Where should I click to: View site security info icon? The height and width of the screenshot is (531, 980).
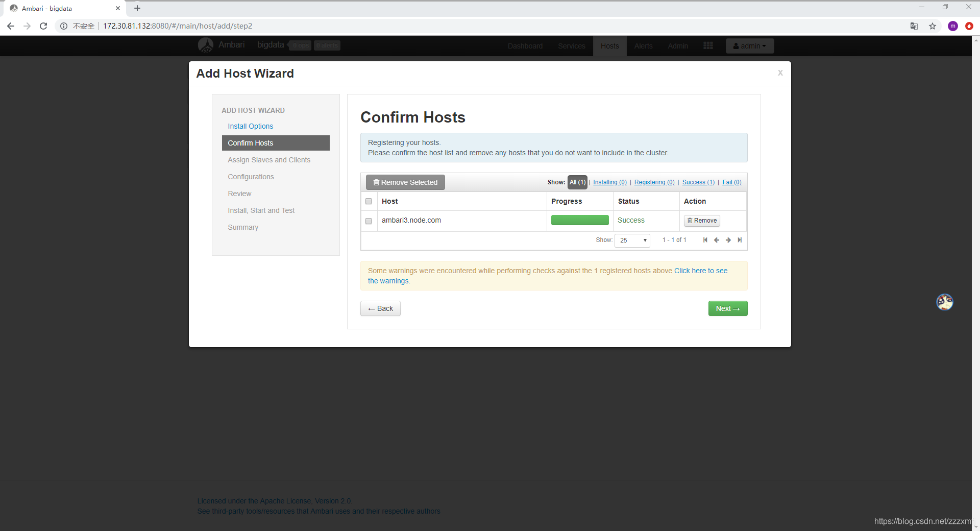tap(64, 26)
